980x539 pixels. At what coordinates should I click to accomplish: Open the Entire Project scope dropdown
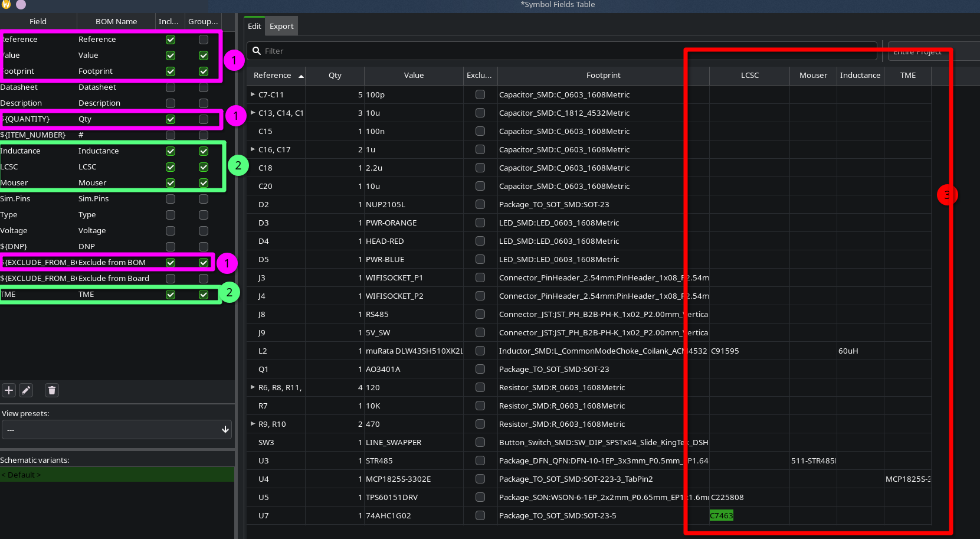coord(933,51)
